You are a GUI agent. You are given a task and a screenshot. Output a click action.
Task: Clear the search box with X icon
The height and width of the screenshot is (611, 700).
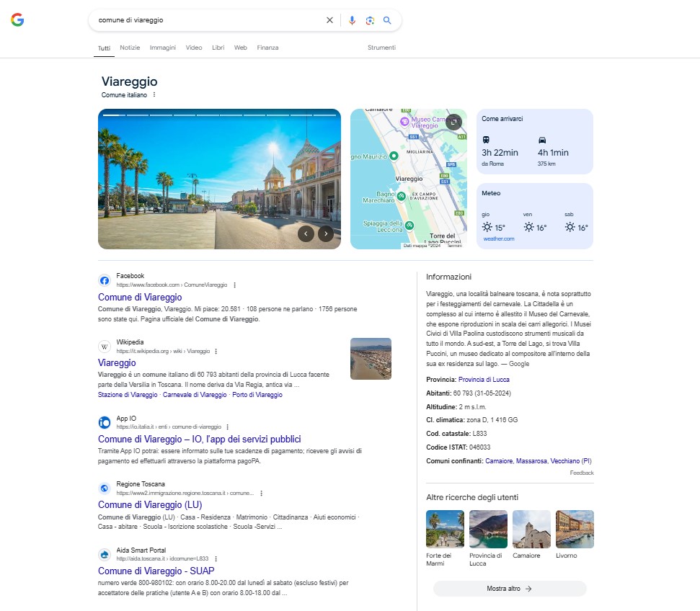[329, 20]
